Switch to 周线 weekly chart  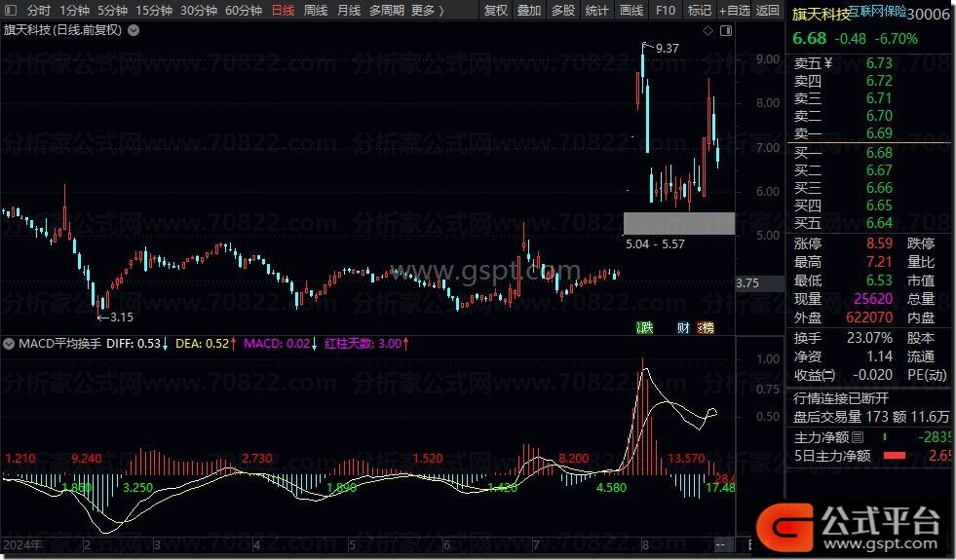[315, 11]
